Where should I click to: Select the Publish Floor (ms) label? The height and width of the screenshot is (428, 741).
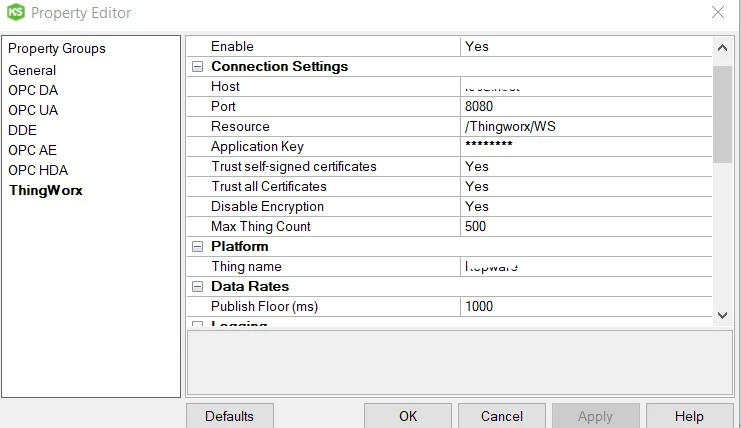point(264,307)
